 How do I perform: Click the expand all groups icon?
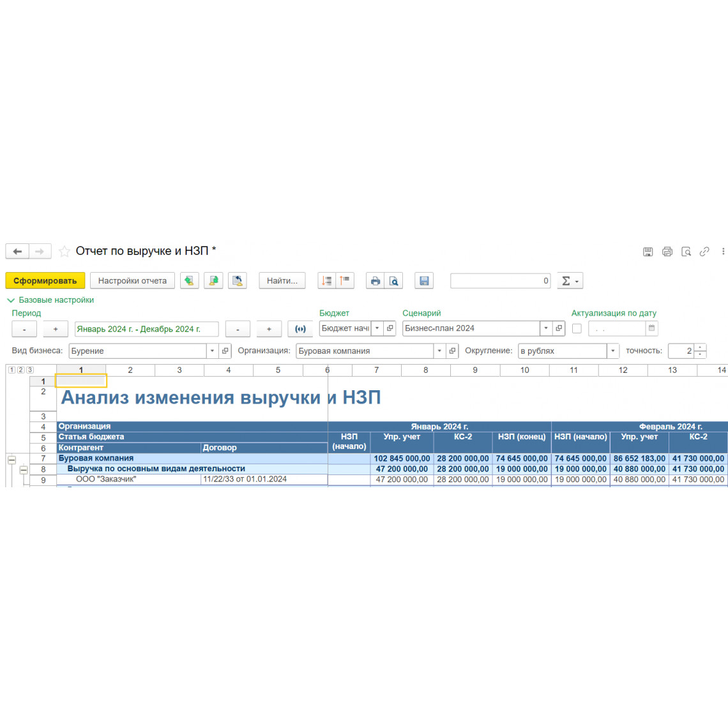tap(345, 280)
